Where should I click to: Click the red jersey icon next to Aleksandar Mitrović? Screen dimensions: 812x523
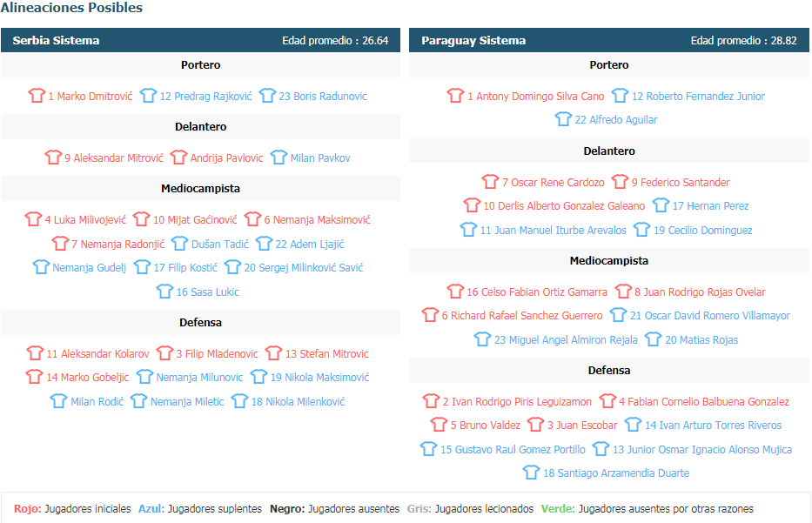[x=53, y=158]
